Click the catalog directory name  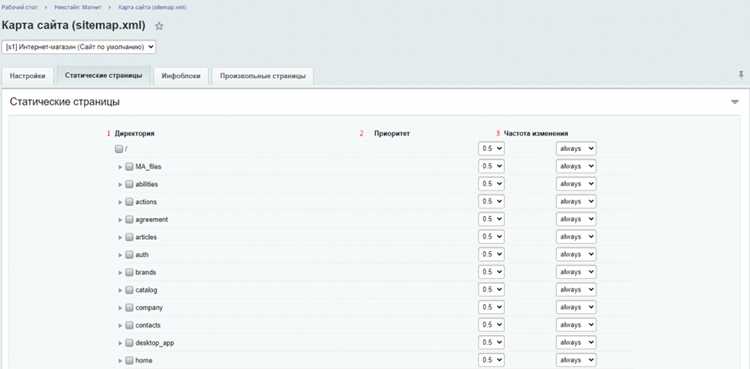click(146, 291)
